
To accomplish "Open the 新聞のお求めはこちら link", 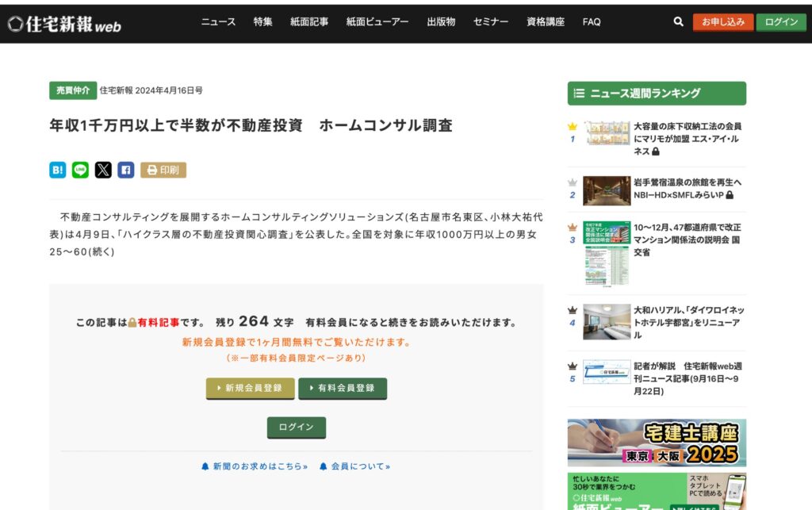I will coord(255,466).
